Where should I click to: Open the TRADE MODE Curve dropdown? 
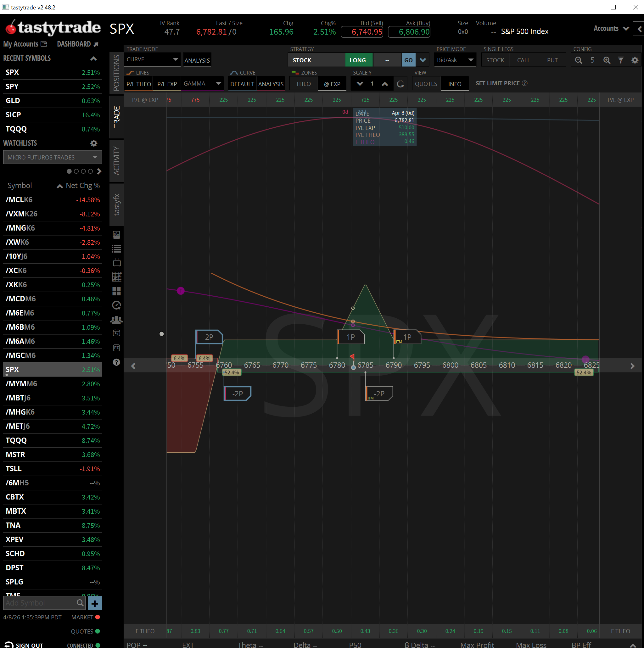click(x=152, y=59)
